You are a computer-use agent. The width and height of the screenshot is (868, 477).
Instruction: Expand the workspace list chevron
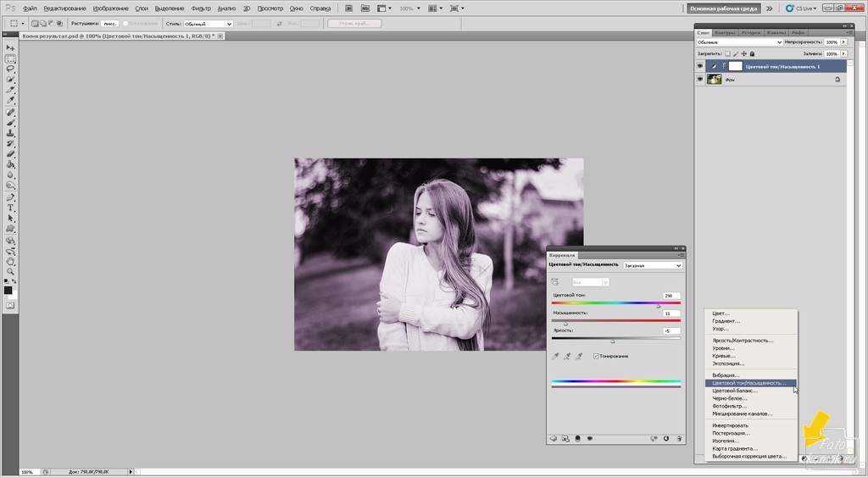pyautogui.click(x=769, y=8)
